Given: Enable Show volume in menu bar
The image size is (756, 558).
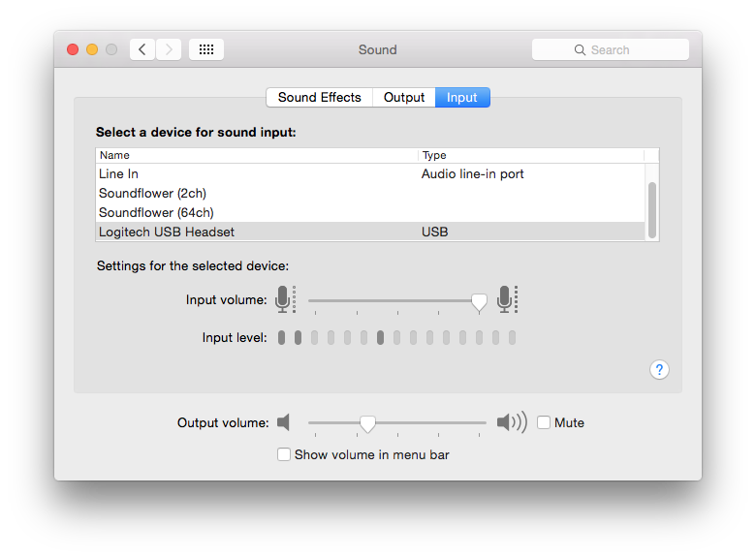Looking at the screenshot, I should pos(284,454).
